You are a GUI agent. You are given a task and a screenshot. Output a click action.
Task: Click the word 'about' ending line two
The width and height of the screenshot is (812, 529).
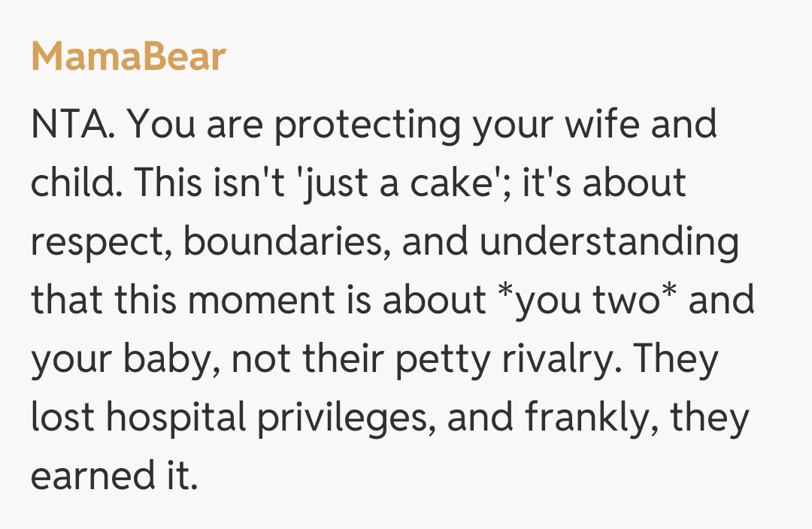(x=634, y=185)
